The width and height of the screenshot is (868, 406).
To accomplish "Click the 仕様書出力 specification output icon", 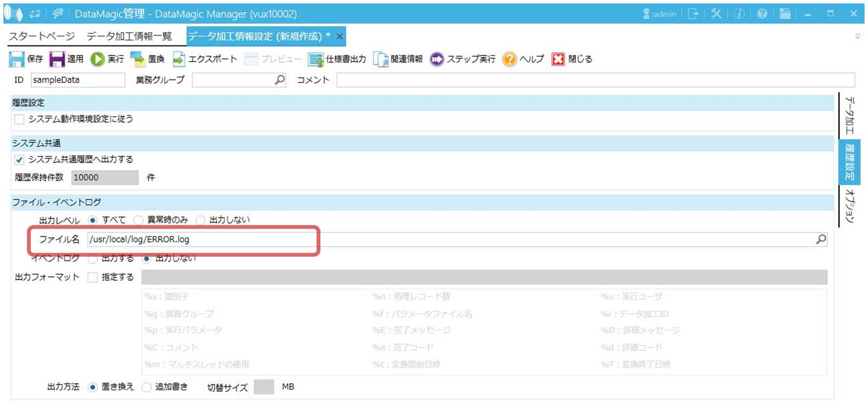I will tap(316, 59).
